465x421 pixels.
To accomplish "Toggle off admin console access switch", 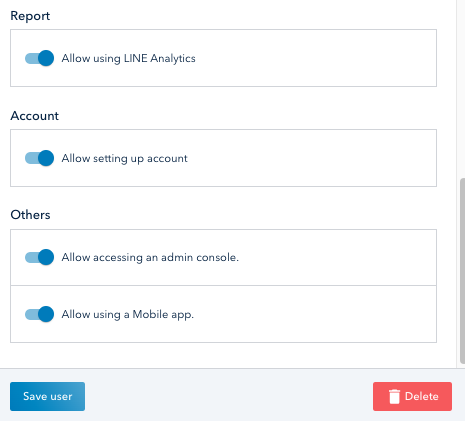I will 39,257.
